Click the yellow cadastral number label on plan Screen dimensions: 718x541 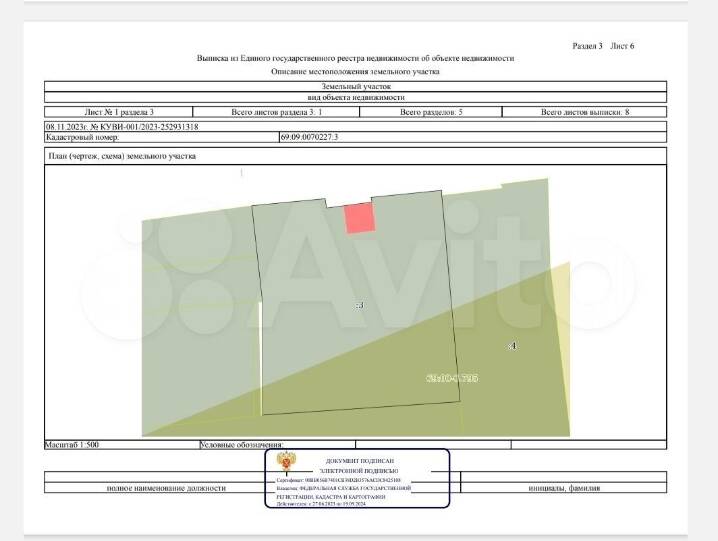coord(453,379)
